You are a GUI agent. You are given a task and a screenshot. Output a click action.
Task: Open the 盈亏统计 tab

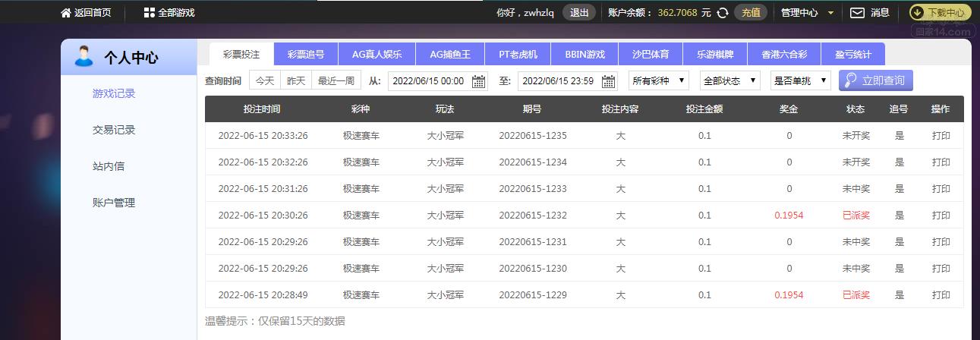click(x=852, y=55)
